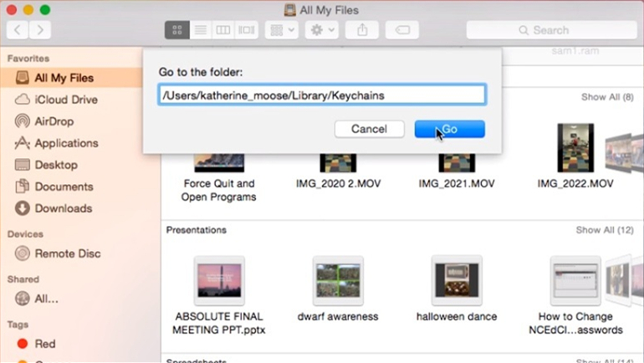Click the red tag color dot
Screen dimensions: 644x363
pos(23,344)
